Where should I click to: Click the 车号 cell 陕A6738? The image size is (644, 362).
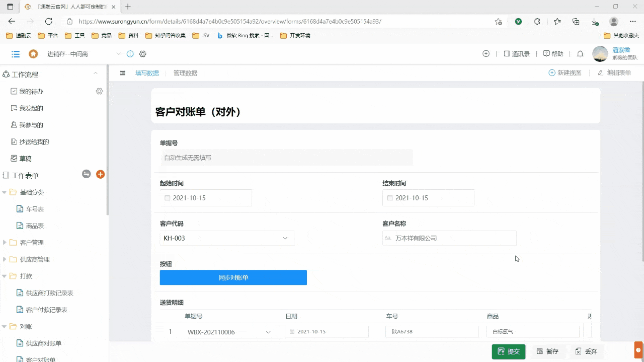(432, 332)
